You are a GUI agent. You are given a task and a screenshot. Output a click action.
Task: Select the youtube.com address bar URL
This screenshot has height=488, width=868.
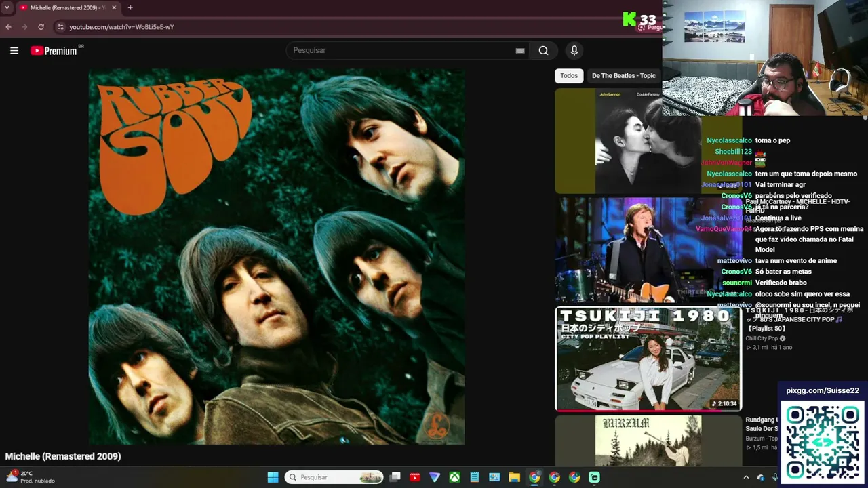[x=121, y=27]
